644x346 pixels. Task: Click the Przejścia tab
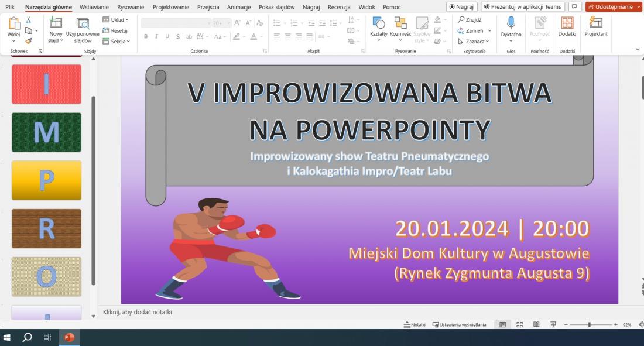point(208,7)
